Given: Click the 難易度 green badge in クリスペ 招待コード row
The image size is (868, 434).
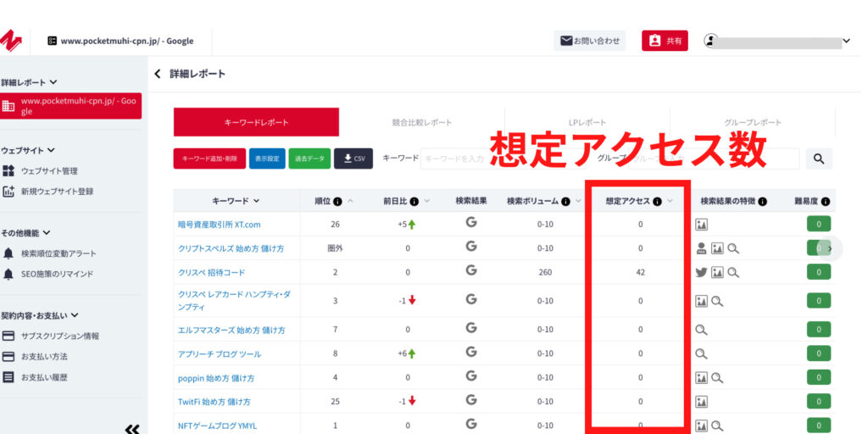Looking at the screenshot, I should [x=819, y=272].
